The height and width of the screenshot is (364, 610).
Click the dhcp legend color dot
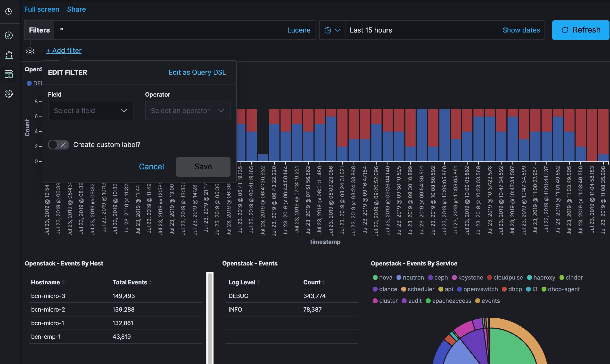click(x=504, y=289)
